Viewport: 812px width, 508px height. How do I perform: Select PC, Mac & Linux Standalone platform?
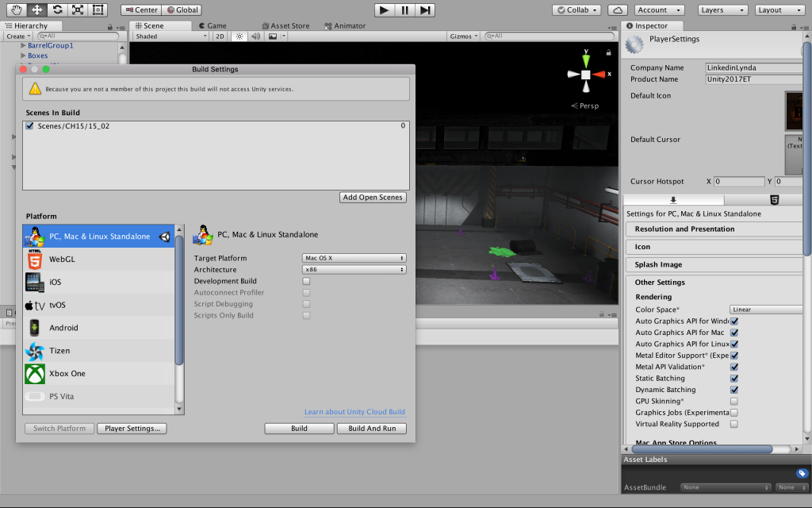tap(98, 237)
